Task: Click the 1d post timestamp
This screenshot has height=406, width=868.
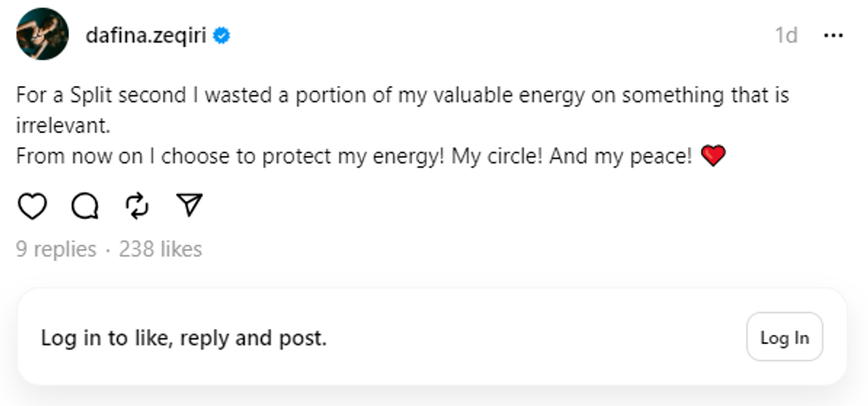Action: pos(786,35)
